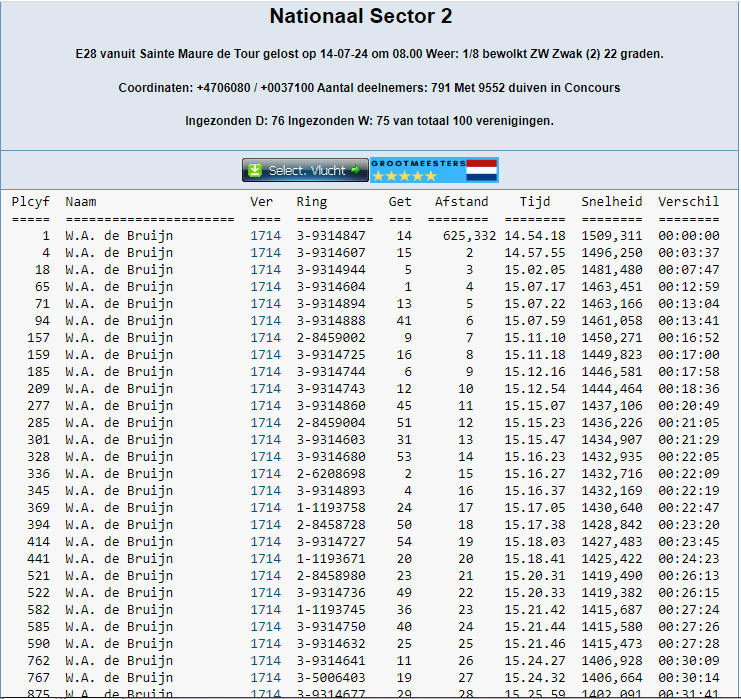The width and height of the screenshot is (741, 699).
Task: Select ring number 3-9314641
Action: pos(331,661)
